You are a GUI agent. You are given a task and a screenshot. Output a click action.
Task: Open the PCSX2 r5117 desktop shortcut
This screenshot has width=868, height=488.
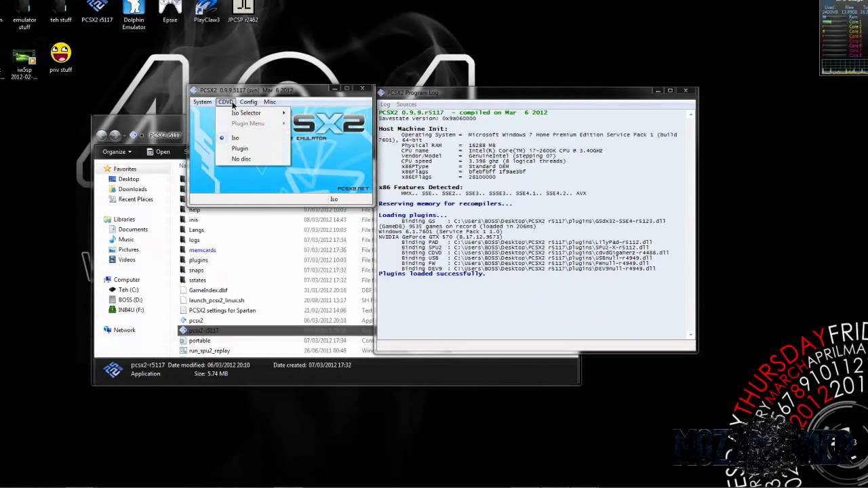click(97, 12)
